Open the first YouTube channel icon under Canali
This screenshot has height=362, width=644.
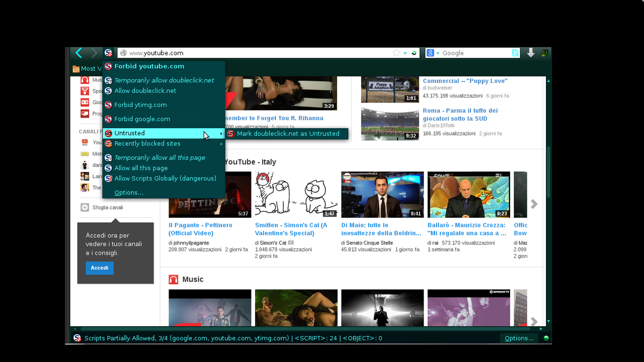click(85, 142)
